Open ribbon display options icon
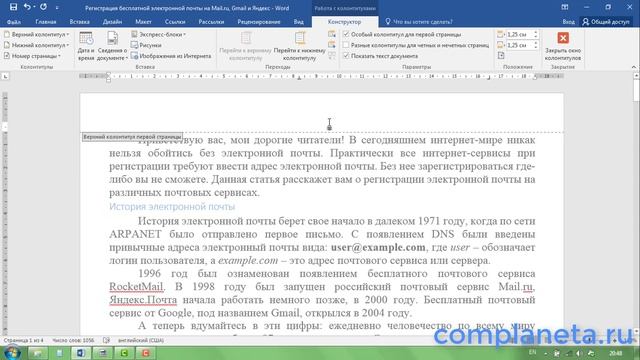Viewport: 640px width, 360px height. point(565,7)
